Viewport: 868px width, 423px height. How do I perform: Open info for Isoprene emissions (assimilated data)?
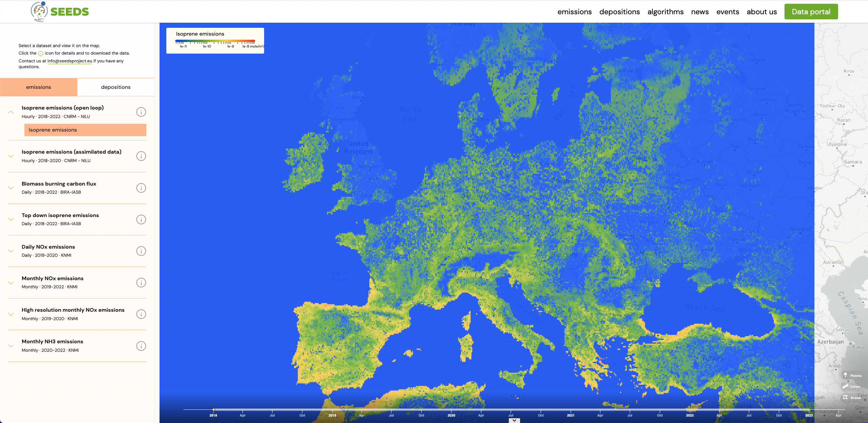pyautogui.click(x=141, y=156)
